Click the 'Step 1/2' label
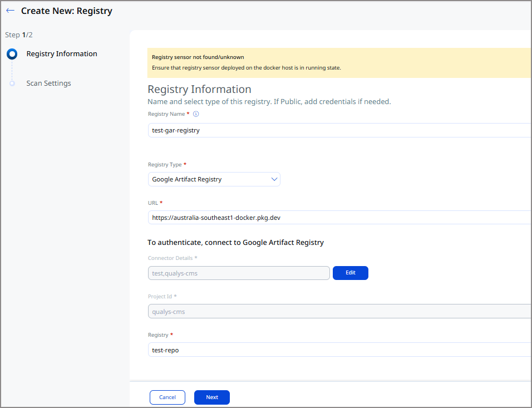532x408 pixels. point(19,35)
